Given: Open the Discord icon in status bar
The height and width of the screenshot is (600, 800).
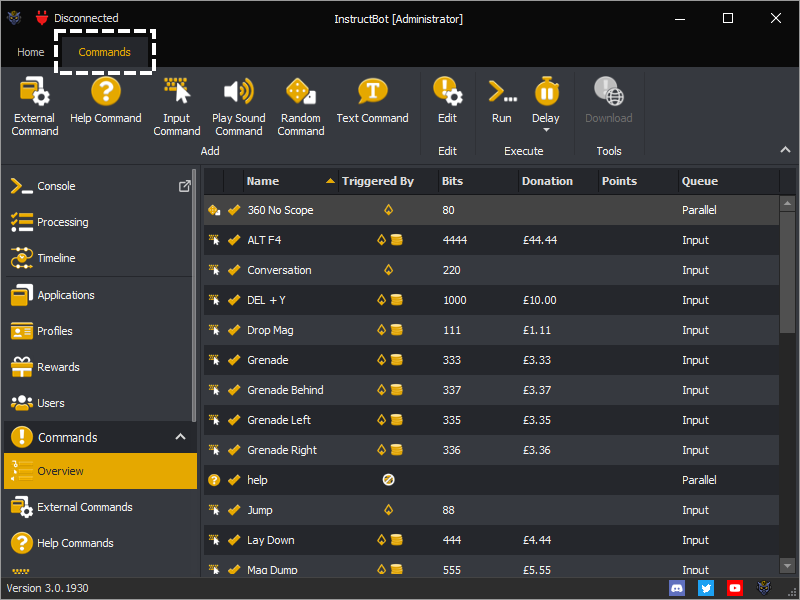Looking at the screenshot, I should click(677, 588).
